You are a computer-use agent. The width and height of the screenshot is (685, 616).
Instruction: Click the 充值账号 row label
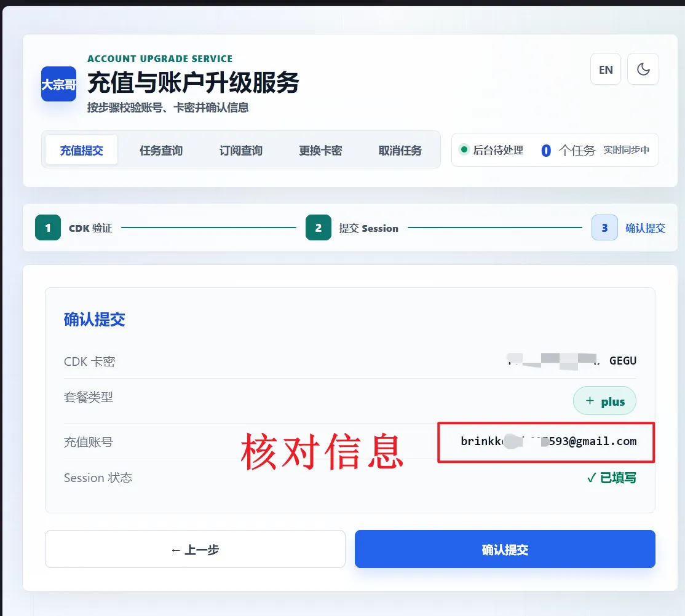[x=89, y=442]
